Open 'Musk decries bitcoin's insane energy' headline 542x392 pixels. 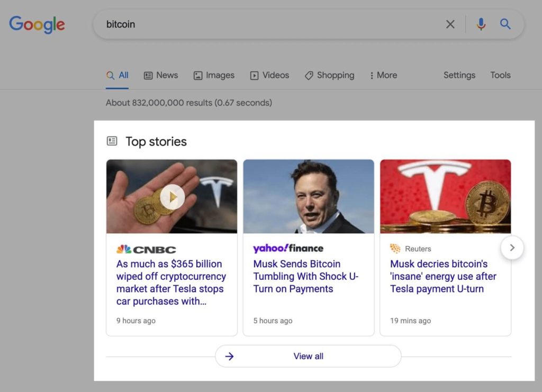coord(443,276)
